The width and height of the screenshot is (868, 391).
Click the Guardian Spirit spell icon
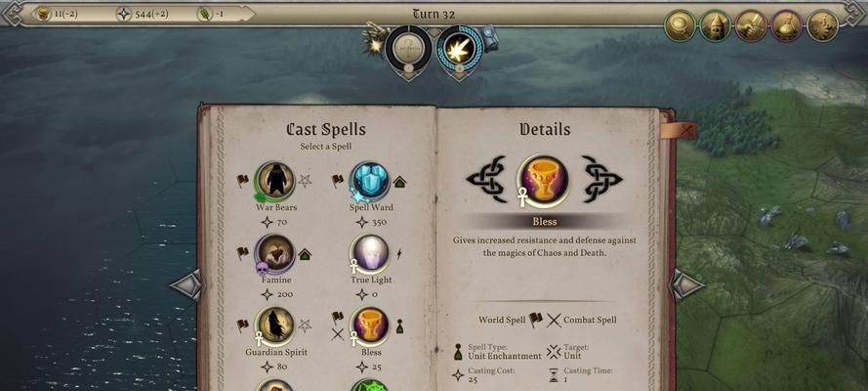[x=275, y=326]
